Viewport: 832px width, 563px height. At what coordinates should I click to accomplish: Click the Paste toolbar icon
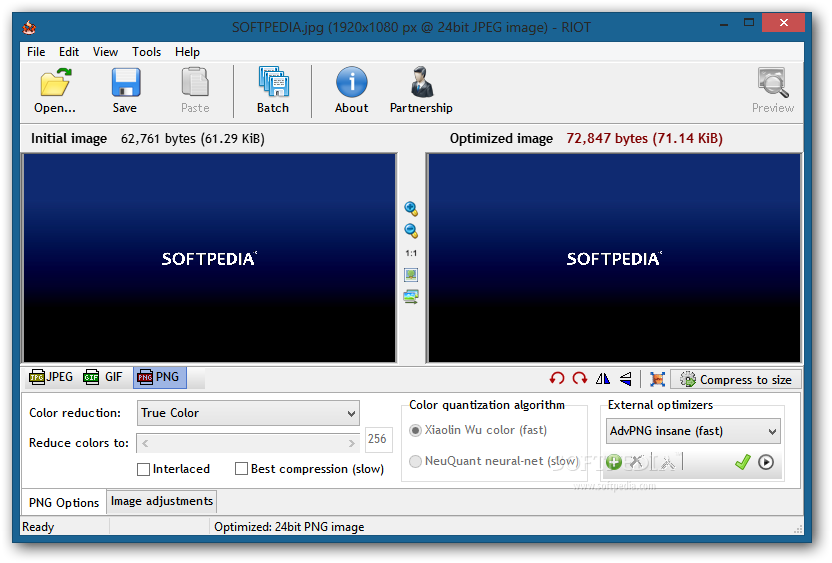point(195,90)
